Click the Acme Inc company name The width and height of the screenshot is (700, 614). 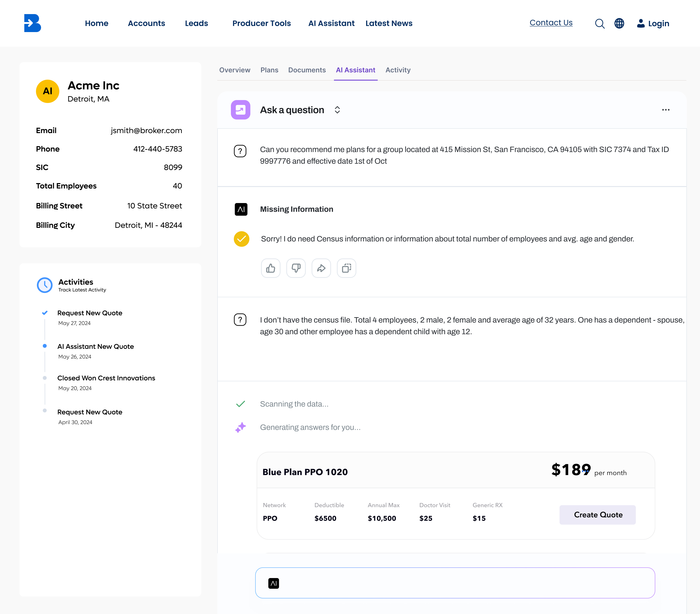[94, 85]
